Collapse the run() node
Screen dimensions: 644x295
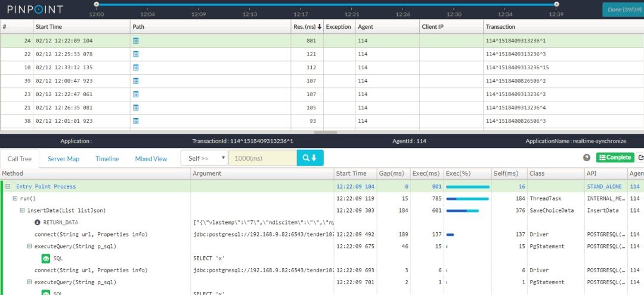tap(15, 198)
